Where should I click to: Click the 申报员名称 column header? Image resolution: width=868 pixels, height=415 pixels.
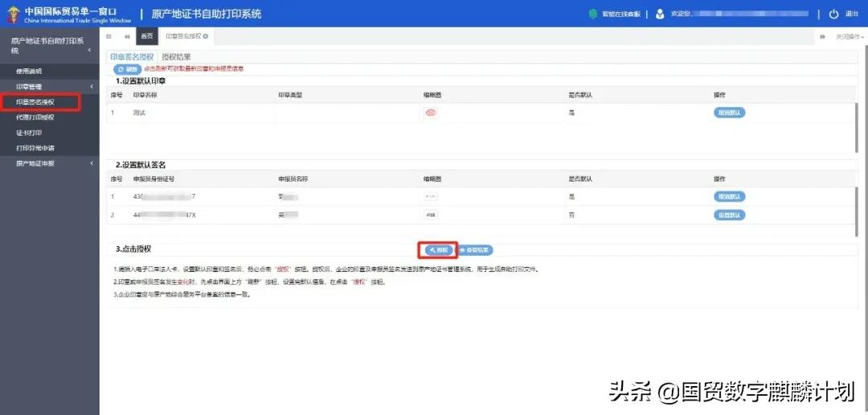pyautogui.click(x=293, y=179)
